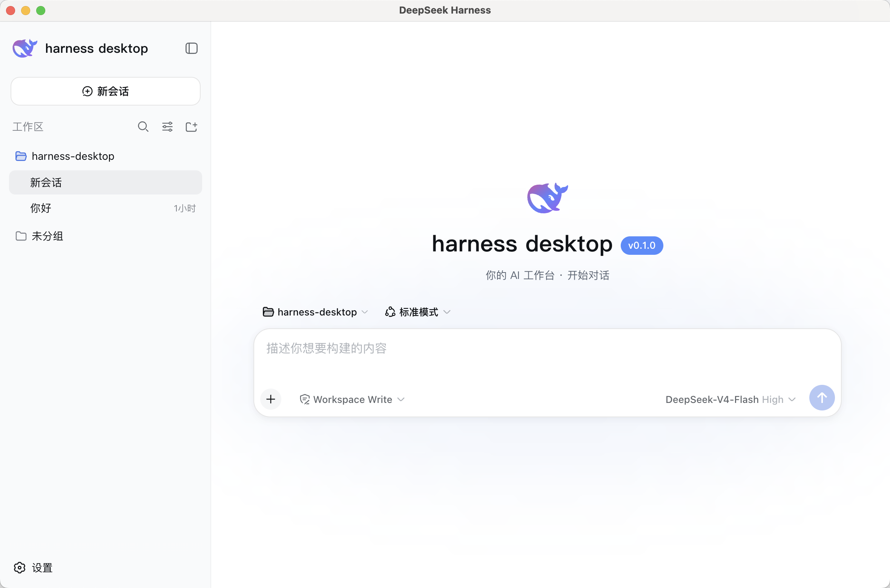890x588 pixels.
Task: Open the DeepSeek-V4-Flash High model dropdown
Action: tap(731, 399)
